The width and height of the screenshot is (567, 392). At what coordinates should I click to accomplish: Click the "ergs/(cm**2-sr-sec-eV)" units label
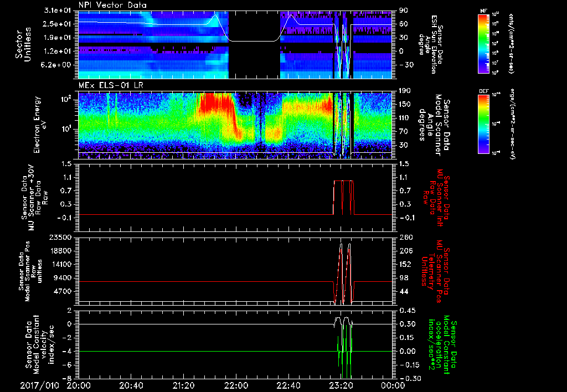point(512,124)
